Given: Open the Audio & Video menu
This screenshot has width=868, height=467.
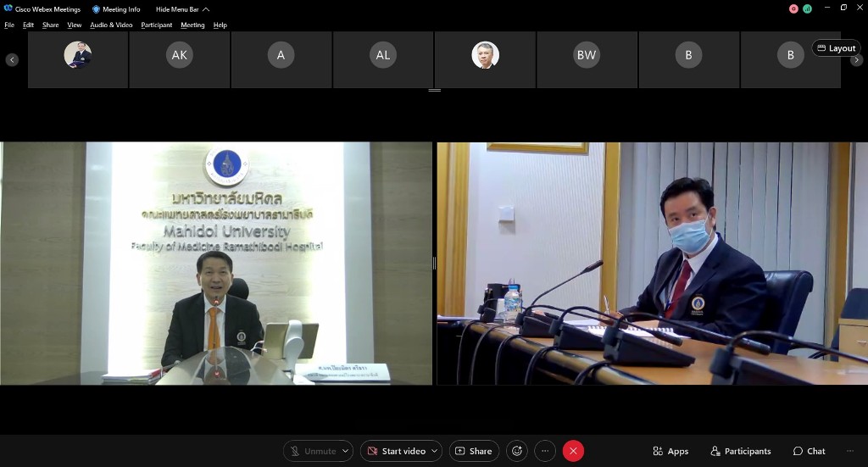Looking at the screenshot, I should point(111,25).
